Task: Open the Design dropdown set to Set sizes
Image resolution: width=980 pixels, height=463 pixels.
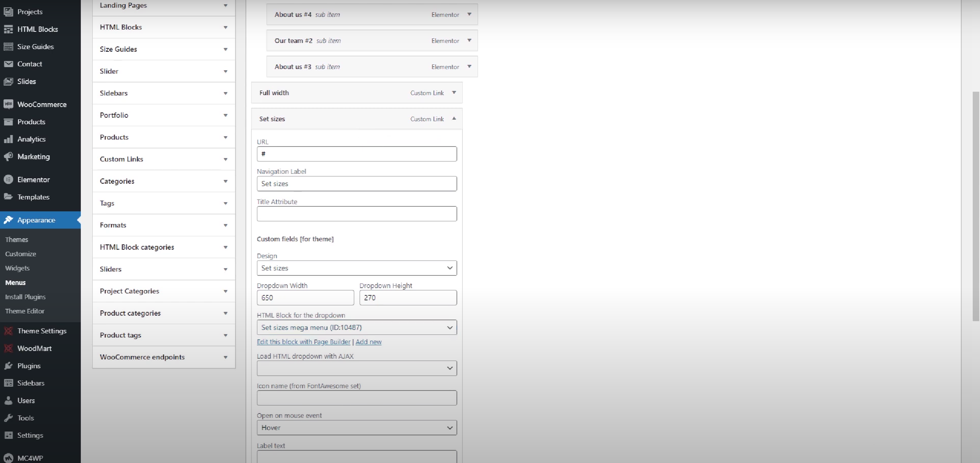Action: (356, 268)
